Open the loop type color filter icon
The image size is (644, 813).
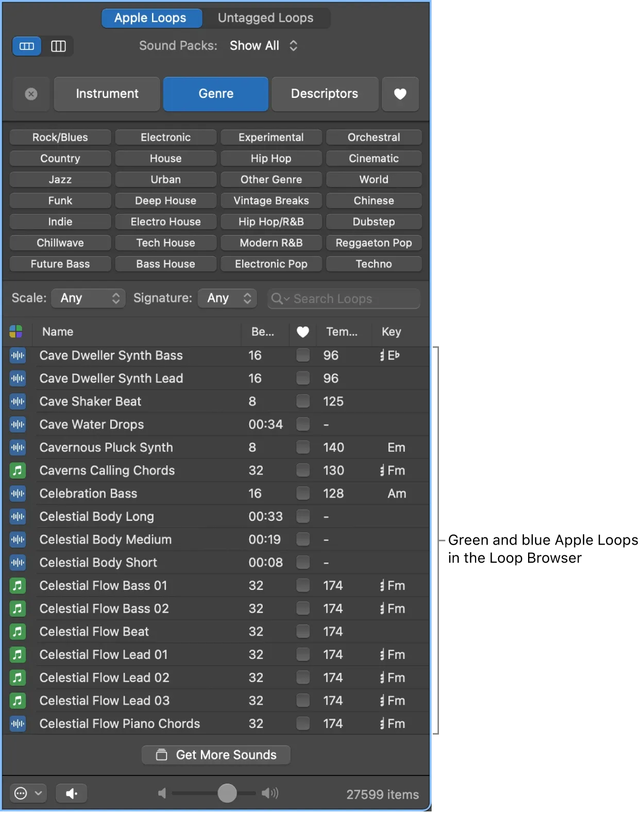pyautogui.click(x=16, y=332)
